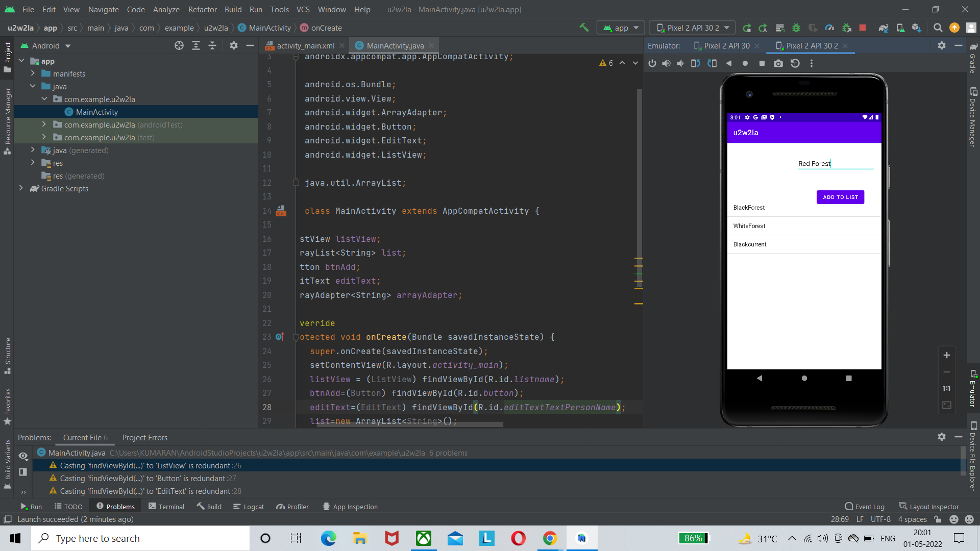The image size is (980, 551).
Task: Click the emulator volume down icon
Action: tap(681, 63)
